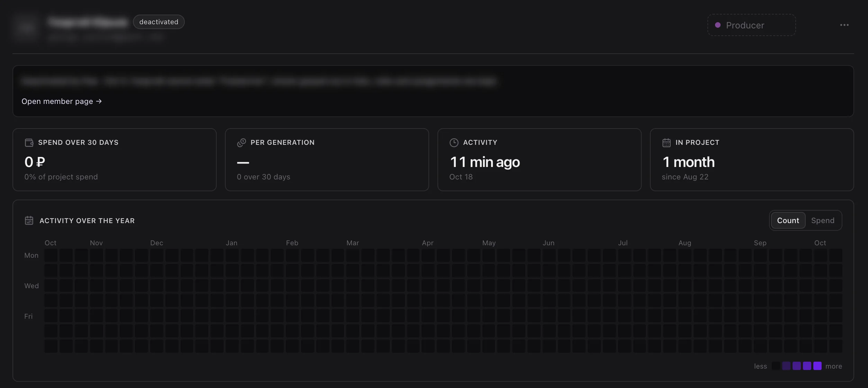This screenshot has width=868, height=388.
Task: Click the wallet icon beside Spend Over 30 Days
Action: tap(29, 142)
